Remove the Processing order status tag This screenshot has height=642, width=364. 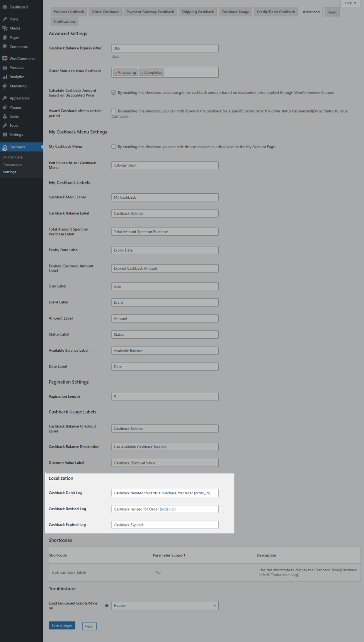pos(116,73)
